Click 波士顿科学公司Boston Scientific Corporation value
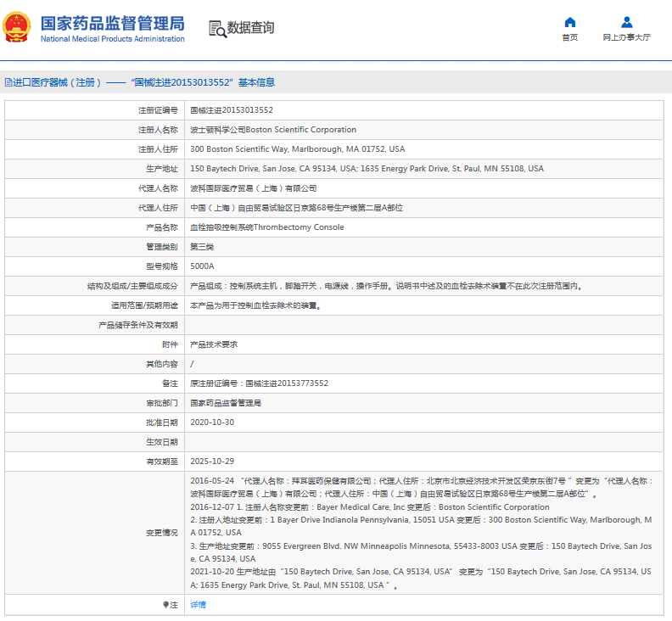This screenshot has height=621, width=672. [x=273, y=130]
